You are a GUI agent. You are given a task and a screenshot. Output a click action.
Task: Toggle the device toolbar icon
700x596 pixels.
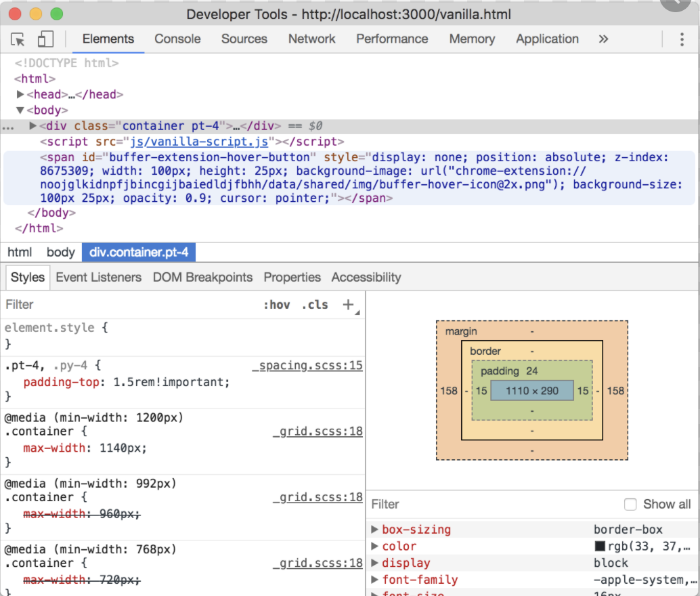(45, 39)
